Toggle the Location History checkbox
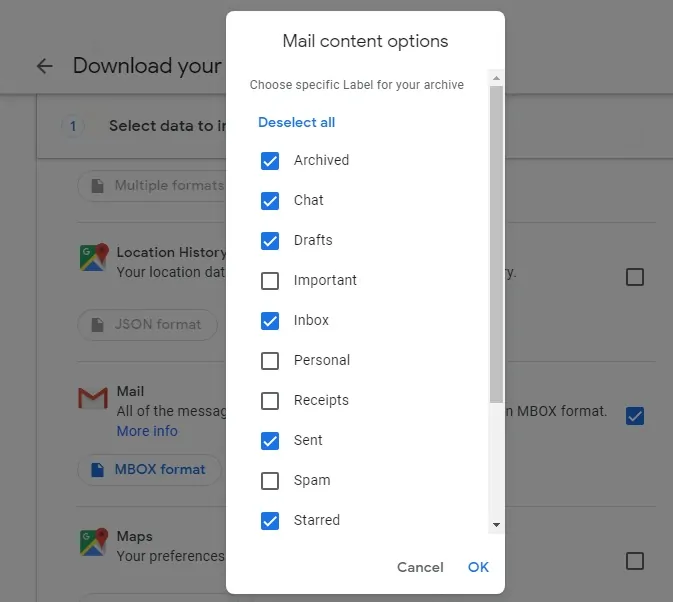 point(634,277)
